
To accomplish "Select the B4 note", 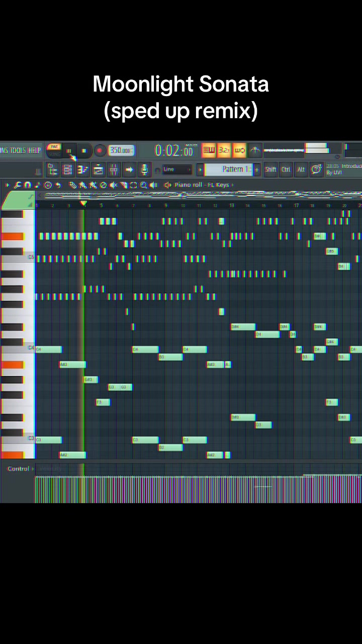I will tap(343, 266).
